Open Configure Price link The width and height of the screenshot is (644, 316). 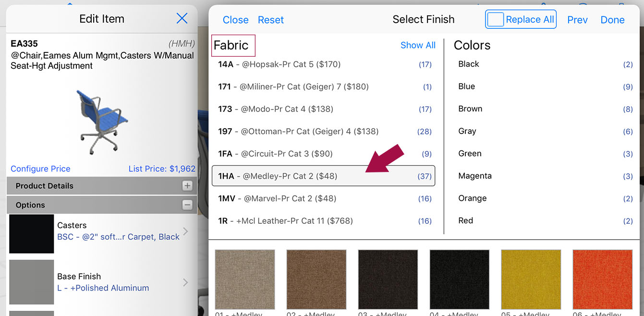point(40,169)
